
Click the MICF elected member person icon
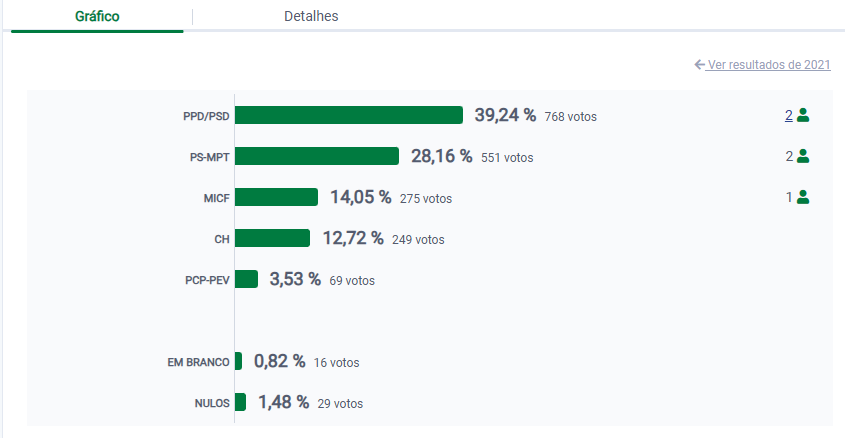(x=803, y=197)
